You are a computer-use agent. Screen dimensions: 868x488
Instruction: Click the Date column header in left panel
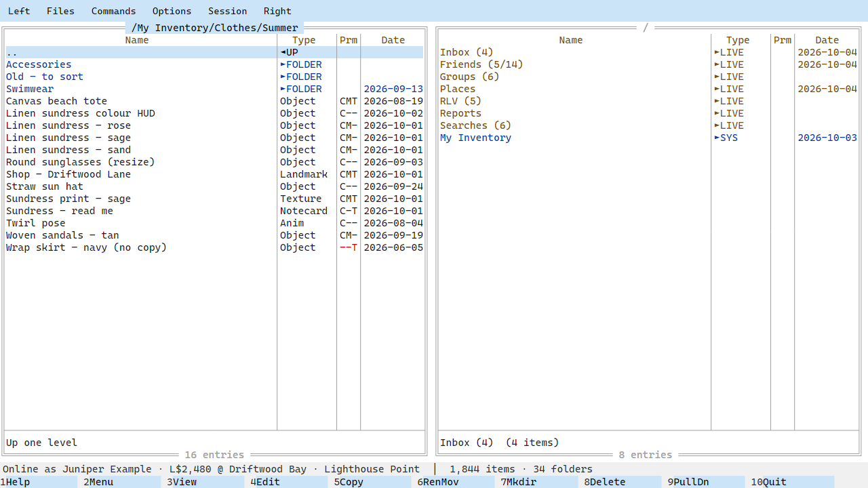click(393, 40)
